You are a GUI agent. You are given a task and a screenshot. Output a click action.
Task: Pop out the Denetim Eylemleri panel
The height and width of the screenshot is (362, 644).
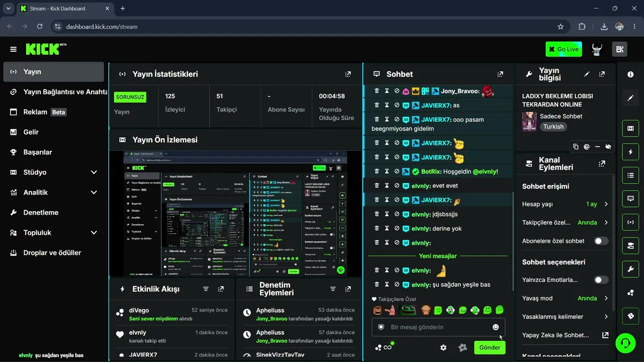348,289
